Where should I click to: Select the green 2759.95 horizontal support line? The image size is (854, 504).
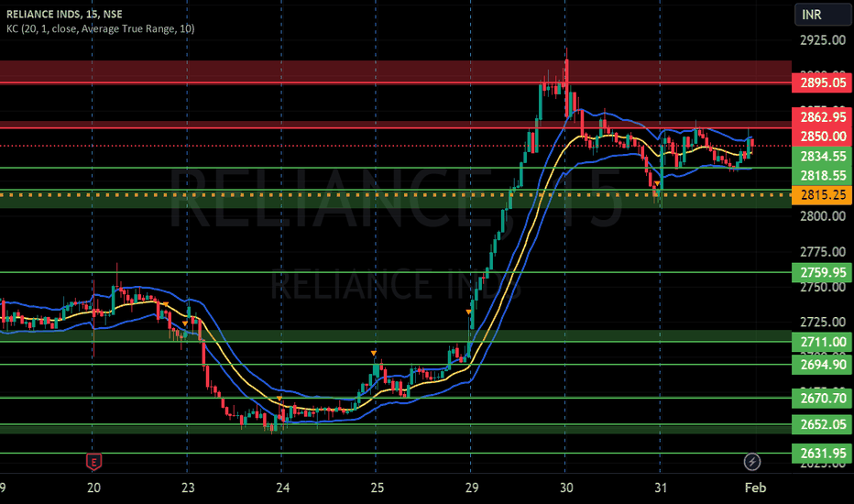pyautogui.click(x=396, y=272)
